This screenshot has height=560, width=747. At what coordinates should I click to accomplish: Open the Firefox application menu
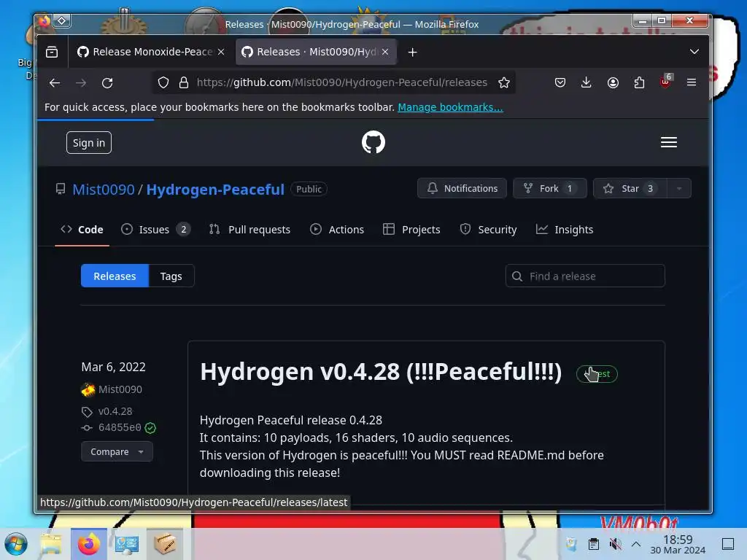pyautogui.click(x=692, y=83)
